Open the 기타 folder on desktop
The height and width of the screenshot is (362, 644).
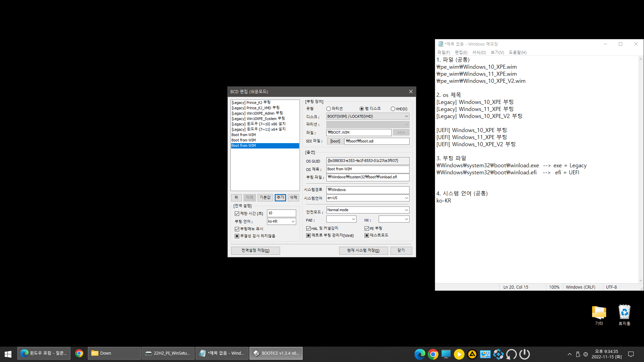599,315
